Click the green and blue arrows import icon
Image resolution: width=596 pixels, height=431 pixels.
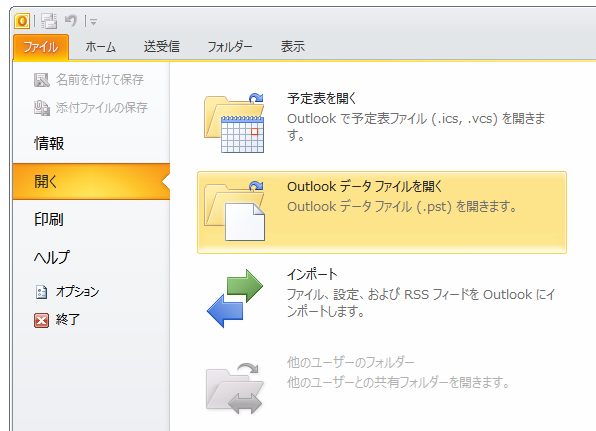tap(235, 298)
